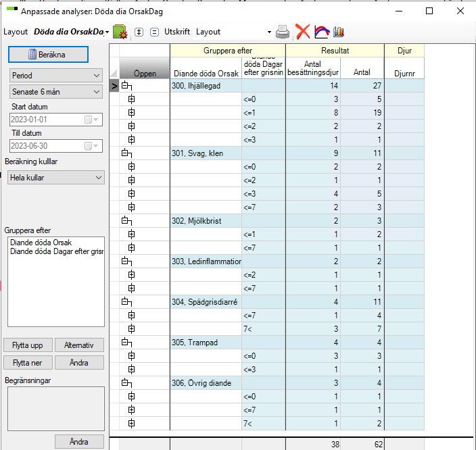476x450 pixels.
Task: Click the printer icon
Action: point(283,32)
